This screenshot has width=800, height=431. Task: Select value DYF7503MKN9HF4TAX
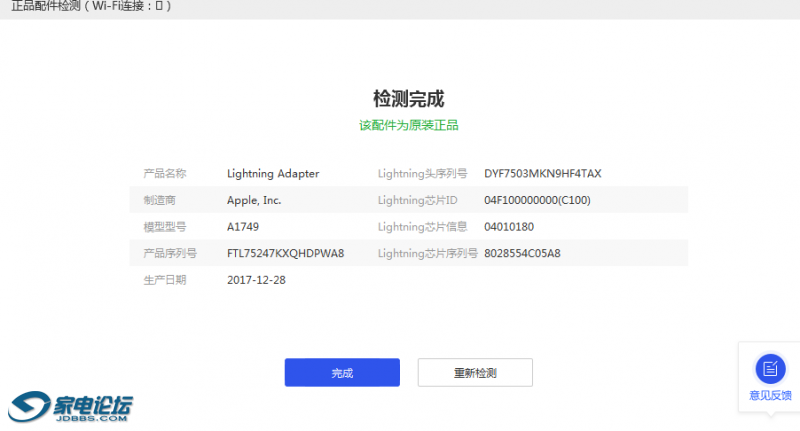pos(543,173)
